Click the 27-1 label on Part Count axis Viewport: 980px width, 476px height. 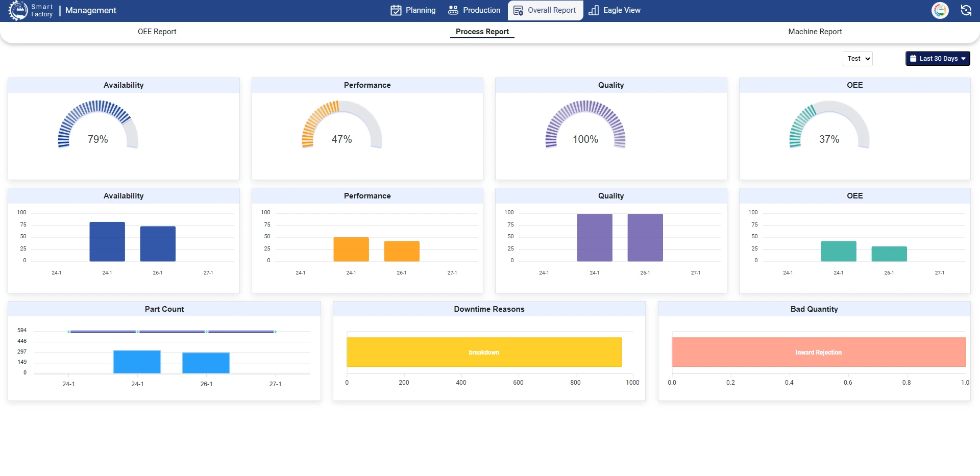click(275, 384)
